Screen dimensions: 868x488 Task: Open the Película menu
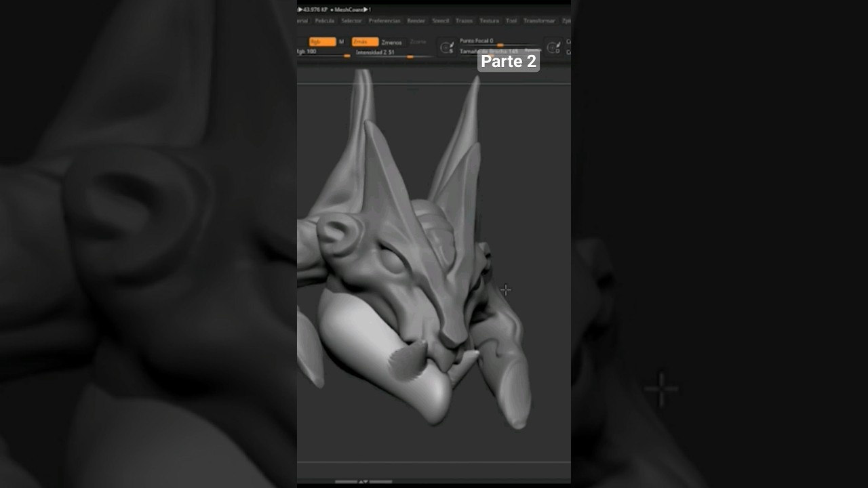325,21
